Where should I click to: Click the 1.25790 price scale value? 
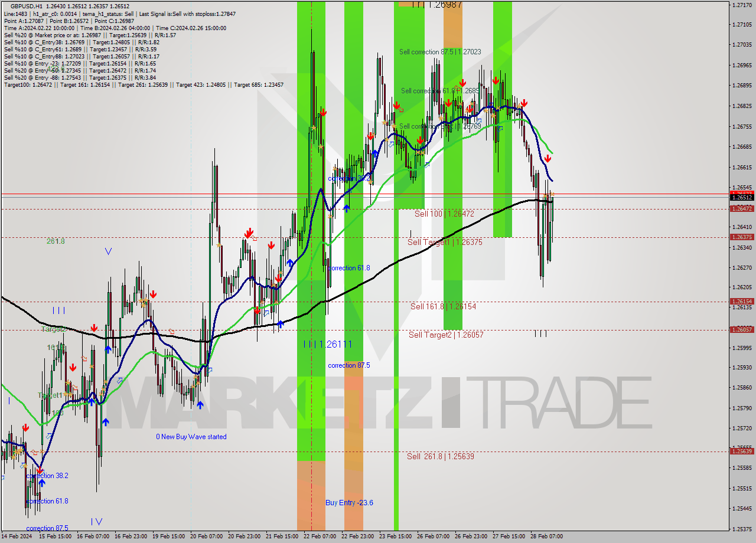pyautogui.click(x=742, y=408)
